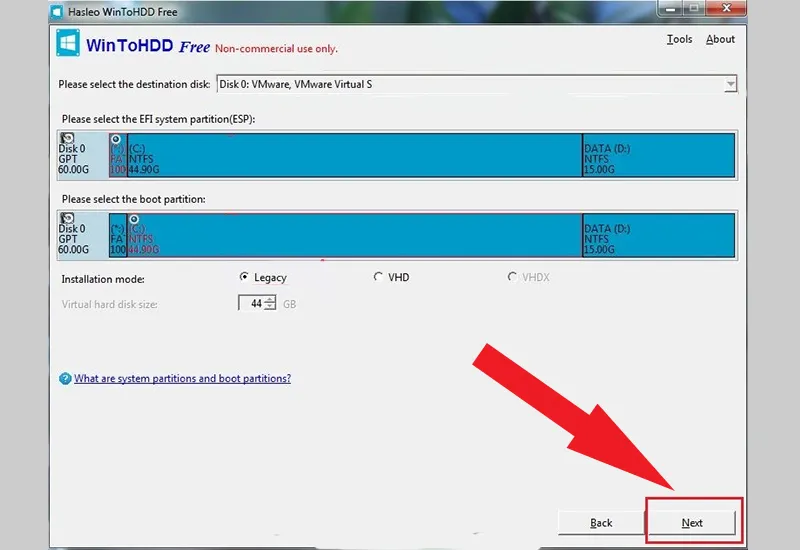Decrease virtual hard disk size with down arrow
Screen dimensions: 800x550
[x=270, y=307]
